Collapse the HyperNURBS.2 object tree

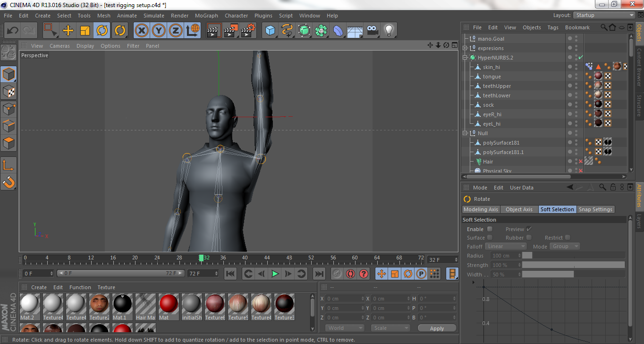coord(465,58)
